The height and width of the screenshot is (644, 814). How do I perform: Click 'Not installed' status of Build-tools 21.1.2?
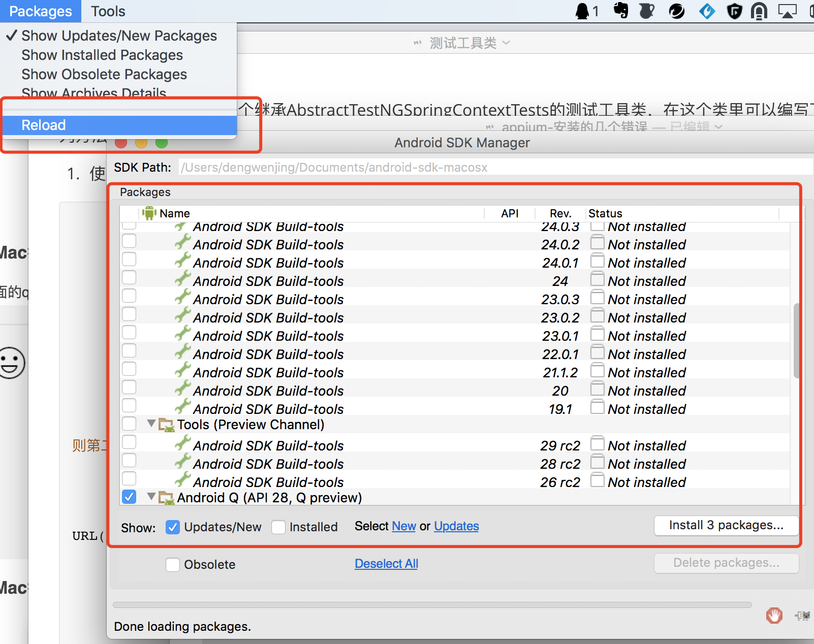pyautogui.click(x=647, y=373)
